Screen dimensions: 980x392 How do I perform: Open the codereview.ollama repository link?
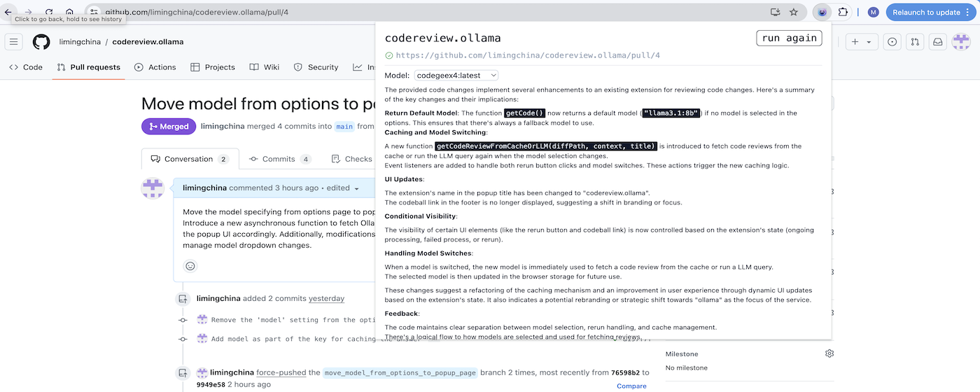pos(148,42)
